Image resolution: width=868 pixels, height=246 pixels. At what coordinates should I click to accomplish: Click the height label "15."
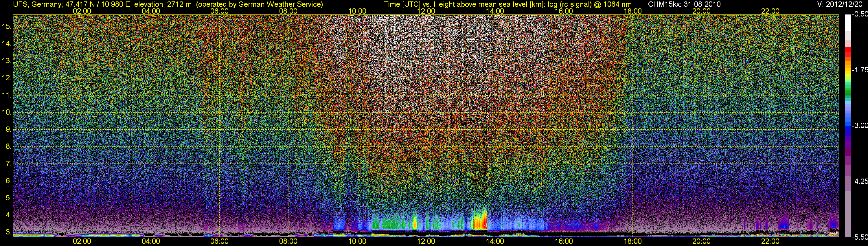(7, 27)
